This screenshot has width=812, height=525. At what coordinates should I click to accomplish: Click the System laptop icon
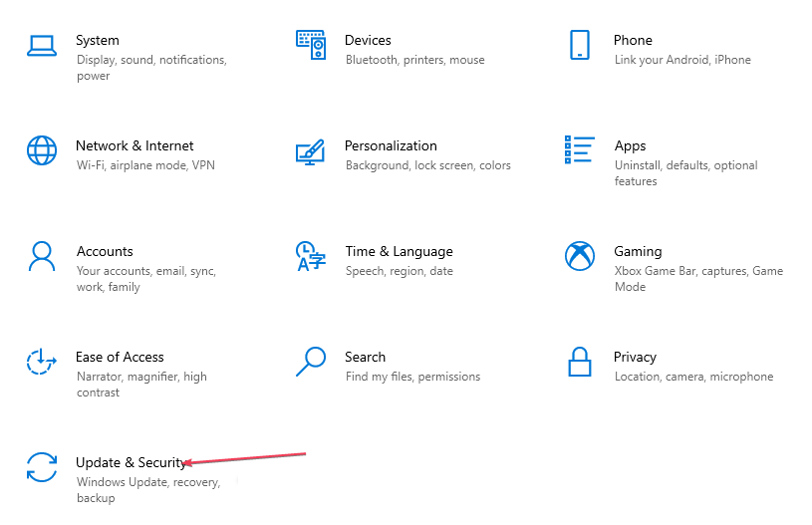[x=42, y=46]
